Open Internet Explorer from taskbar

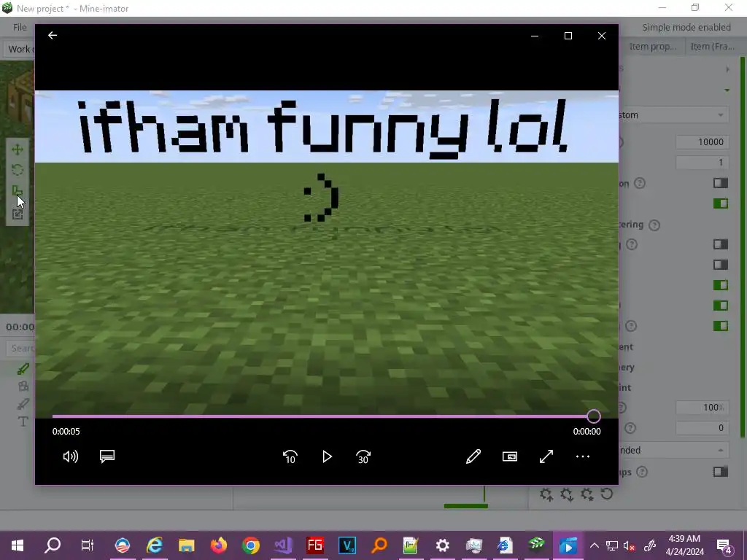(x=154, y=545)
